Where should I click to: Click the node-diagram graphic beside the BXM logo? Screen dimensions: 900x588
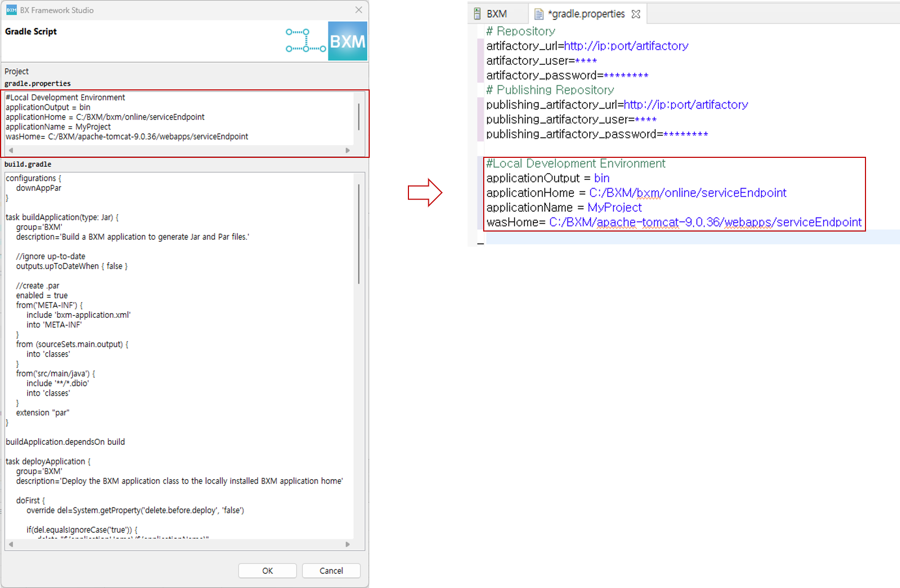[305, 40]
